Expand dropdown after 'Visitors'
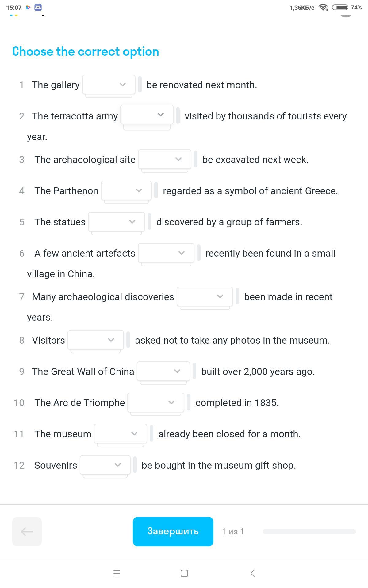This screenshot has width=368, height=588. point(96,340)
